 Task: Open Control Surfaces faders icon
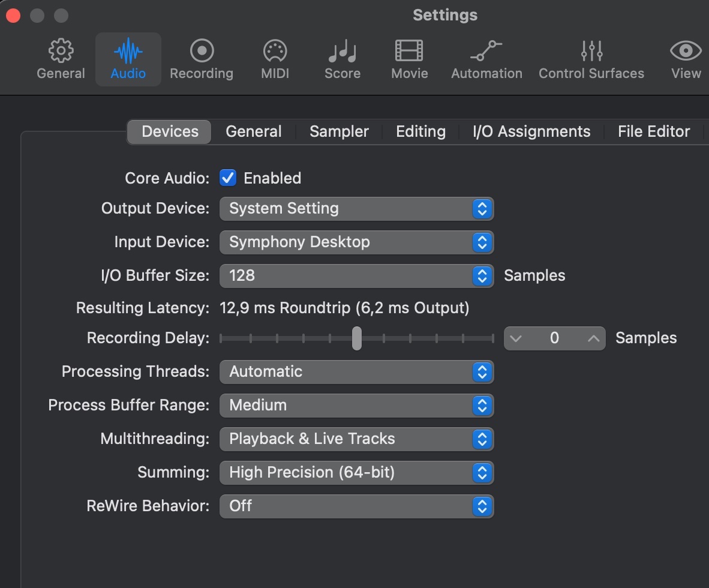click(591, 52)
